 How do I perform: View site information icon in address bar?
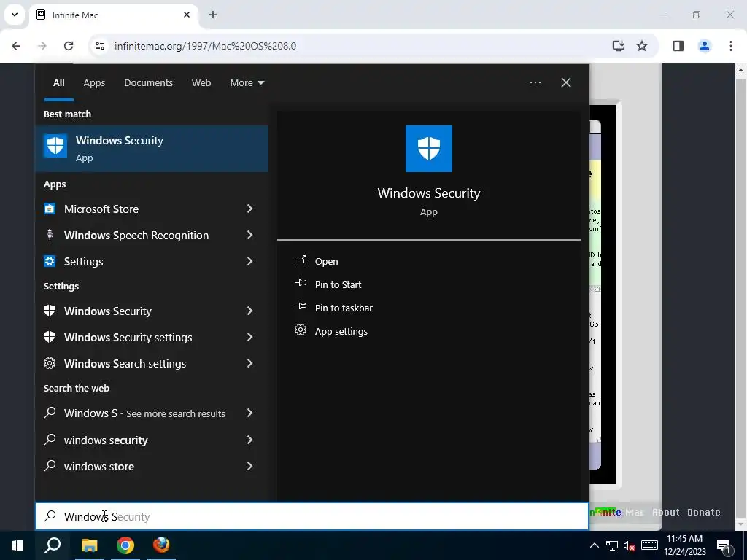point(99,46)
